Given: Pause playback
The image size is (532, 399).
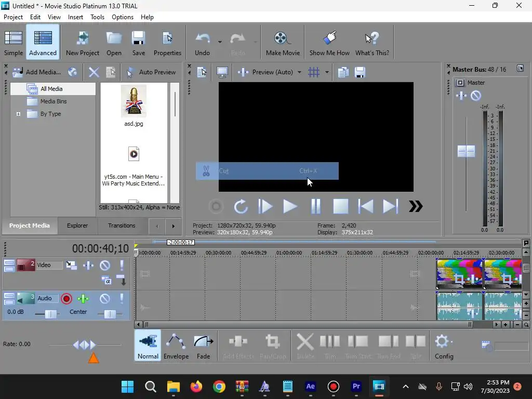Looking at the screenshot, I should (315, 206).
